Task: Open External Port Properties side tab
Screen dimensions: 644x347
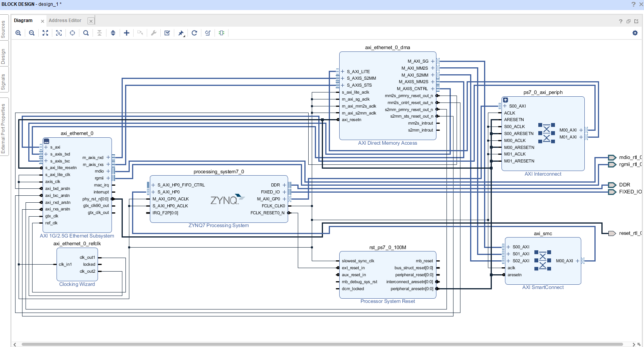Action: coord(3,128)
